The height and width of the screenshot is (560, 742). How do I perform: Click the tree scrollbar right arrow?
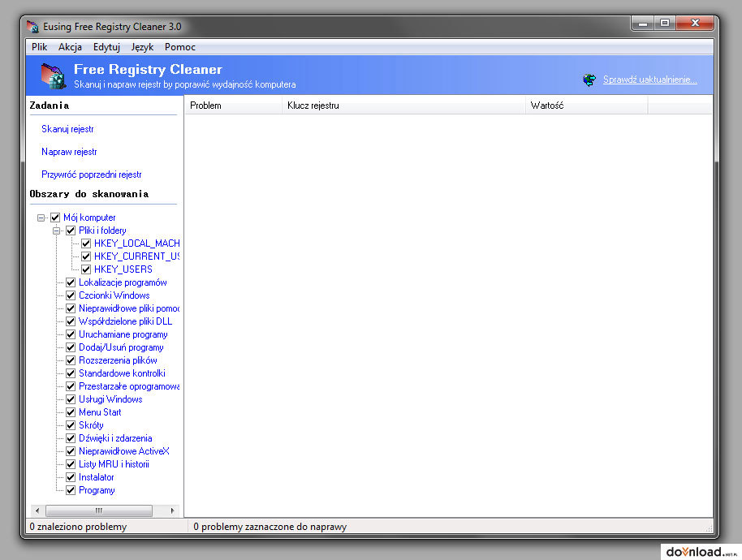tap(172, 510)
